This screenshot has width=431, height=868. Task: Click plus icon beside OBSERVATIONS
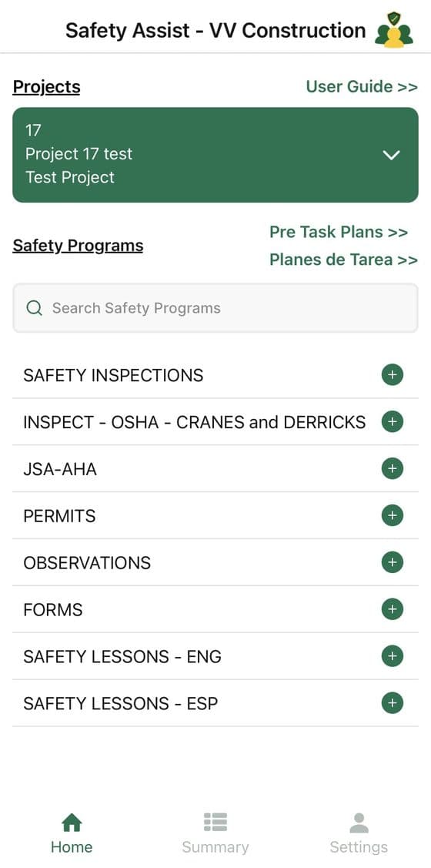(393, 562)
